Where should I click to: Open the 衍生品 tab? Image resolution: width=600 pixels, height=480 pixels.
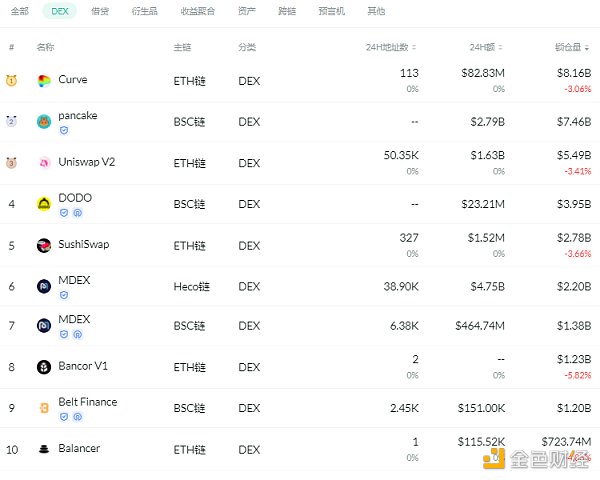(146, 11)
